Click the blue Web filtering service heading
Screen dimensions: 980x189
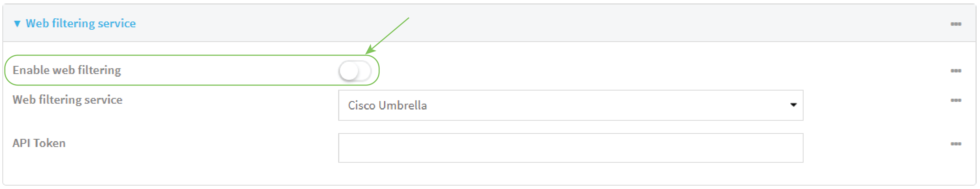(81, 24)
